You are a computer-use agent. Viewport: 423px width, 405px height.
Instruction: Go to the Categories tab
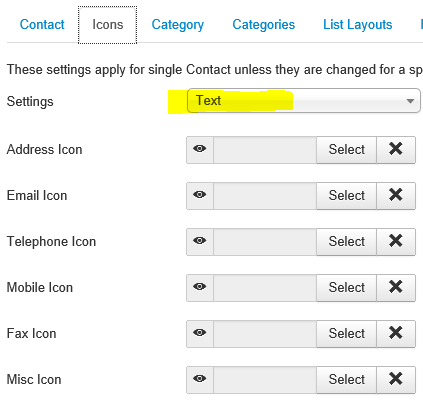point(264,25)
